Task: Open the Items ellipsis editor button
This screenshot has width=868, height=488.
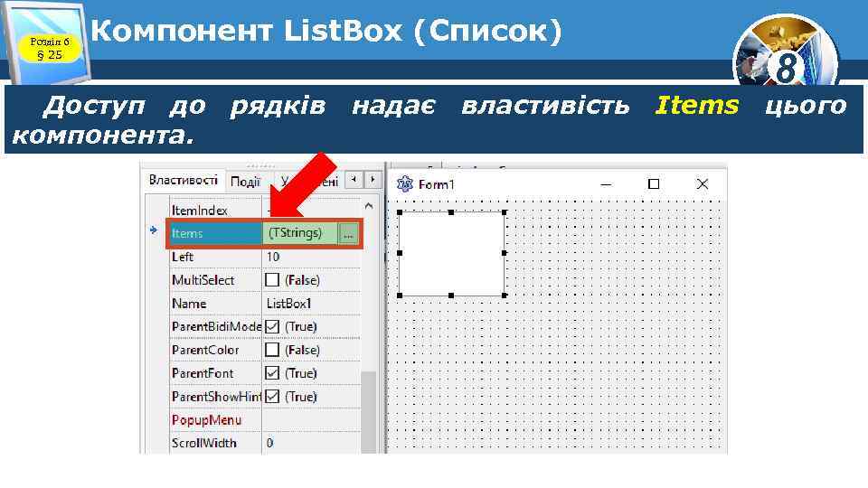Action: 348,234
